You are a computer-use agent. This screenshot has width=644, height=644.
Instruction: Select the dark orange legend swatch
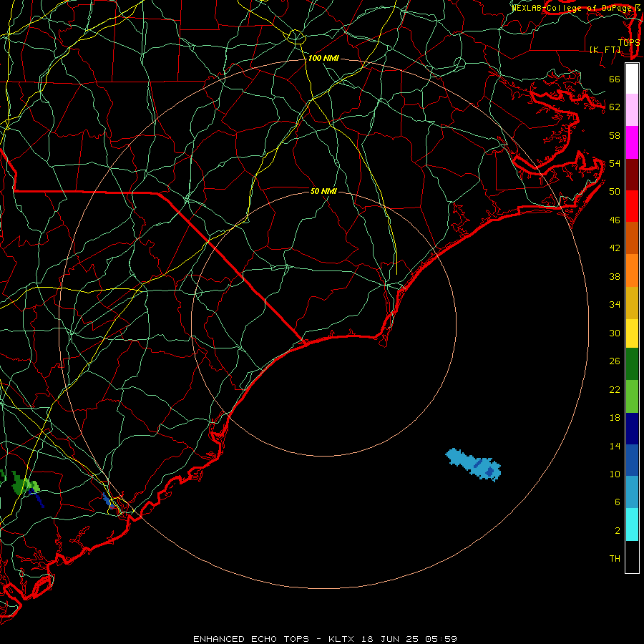click(x=632, y=238)
